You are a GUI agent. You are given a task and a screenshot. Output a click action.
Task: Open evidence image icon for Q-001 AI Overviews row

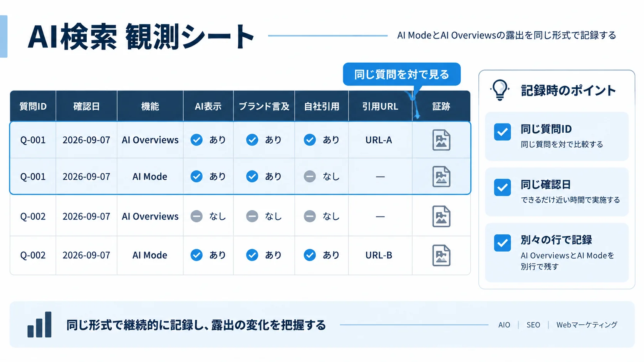(x=441, y=140)
